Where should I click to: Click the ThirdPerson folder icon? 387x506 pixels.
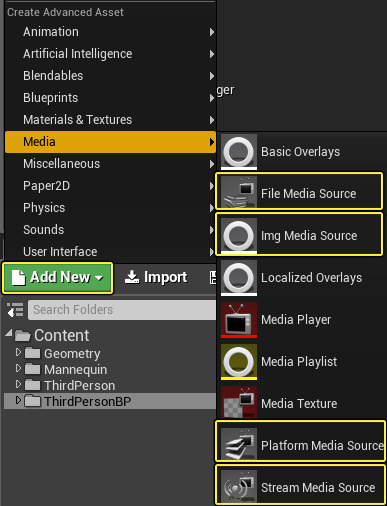tap(32, 385)
